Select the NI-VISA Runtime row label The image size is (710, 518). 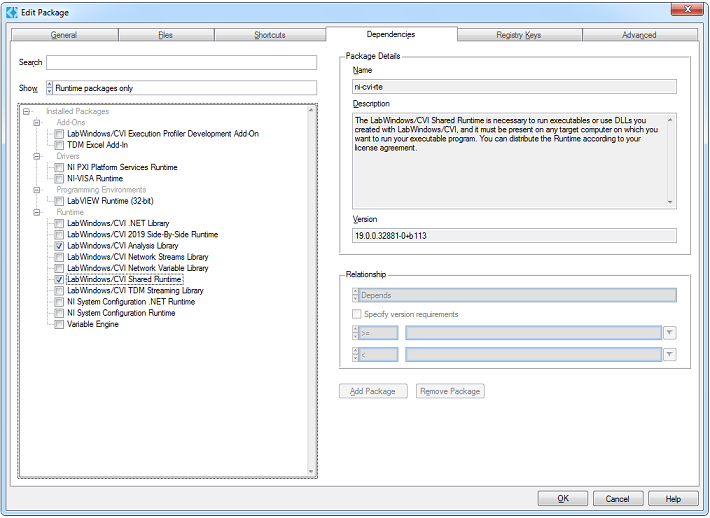click(x=95, y=179)
